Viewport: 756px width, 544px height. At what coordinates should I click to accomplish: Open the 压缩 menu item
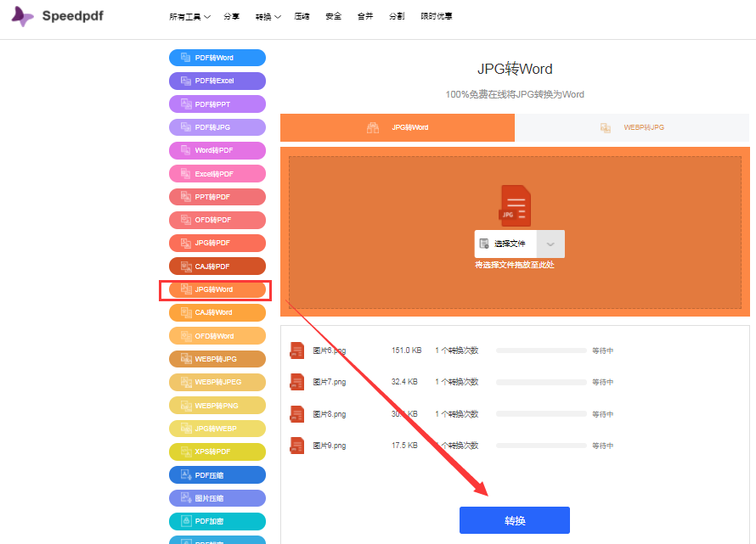click(x=302, y=16)
